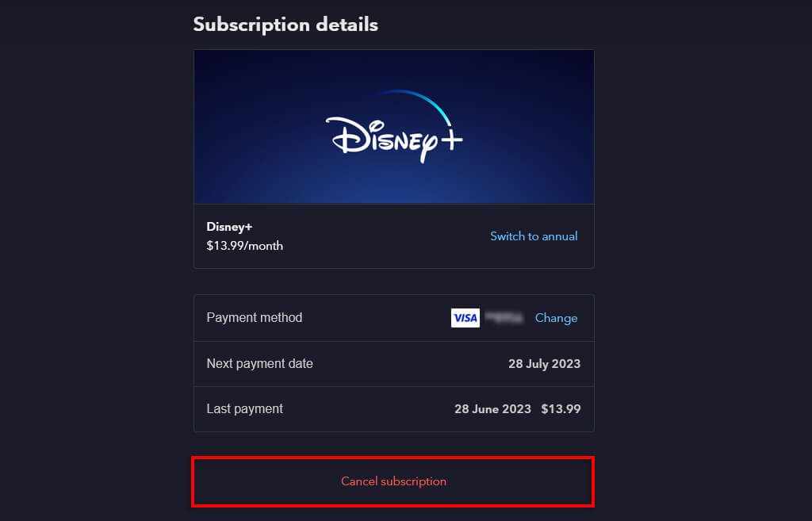Click the Visa payment method icon
The width and height of the screenshot is (812, 521).
465,317
